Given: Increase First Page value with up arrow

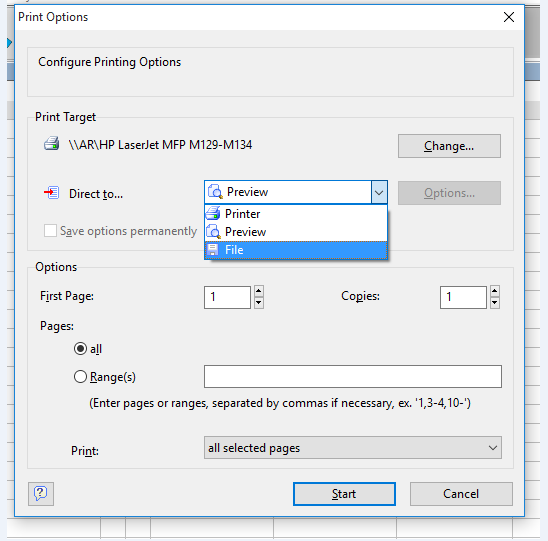Looking at the screenshot, I should click(x=259, y=291).
